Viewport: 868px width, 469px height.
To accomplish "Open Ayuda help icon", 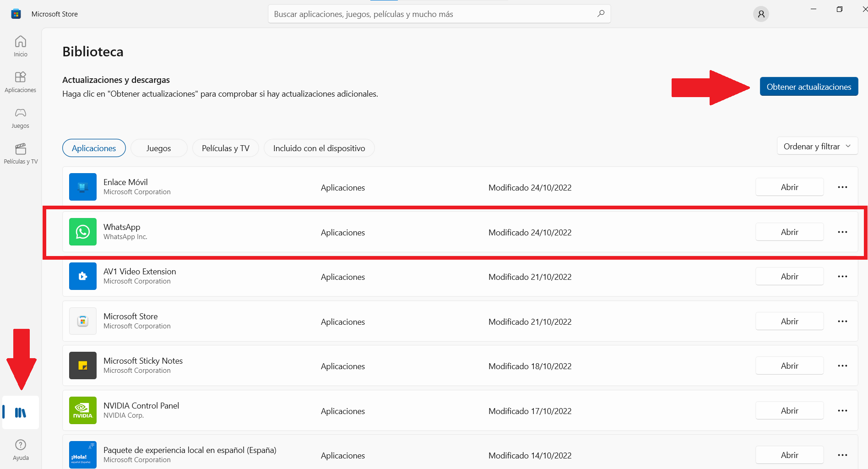I will click(x=21, y=449).
